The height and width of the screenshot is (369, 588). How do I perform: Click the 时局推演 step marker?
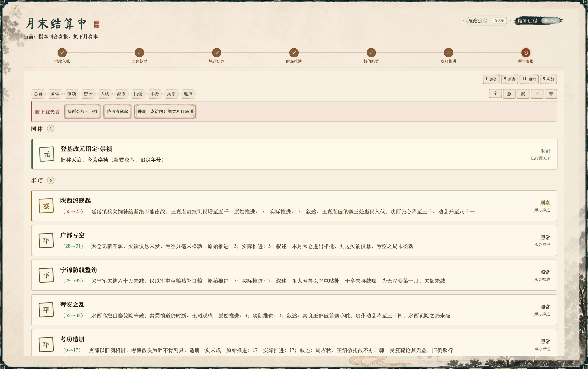pos(294,52)
